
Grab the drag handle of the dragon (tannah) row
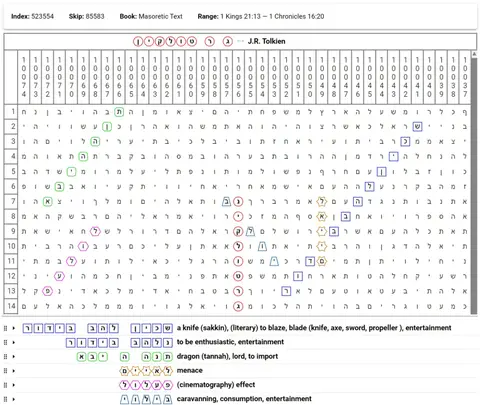point(5,357)
